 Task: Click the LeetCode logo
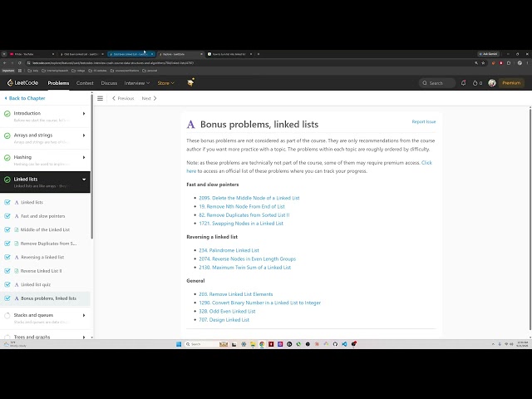click(22, 83)
